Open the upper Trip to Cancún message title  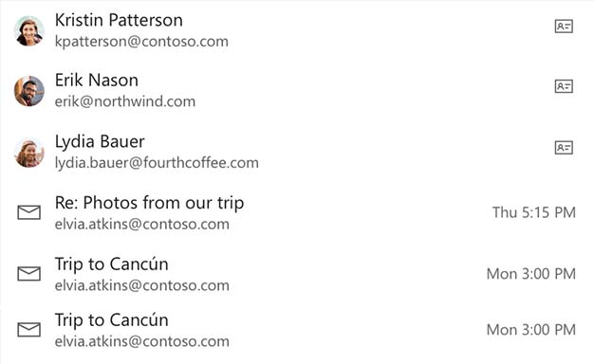111,264
